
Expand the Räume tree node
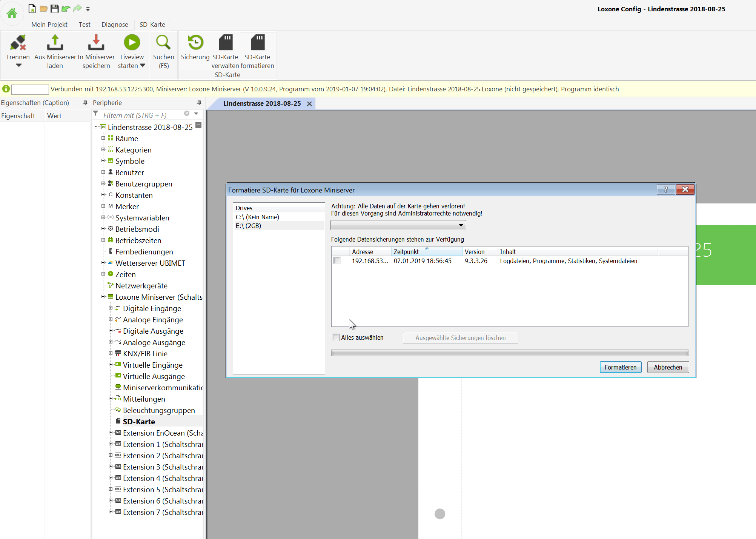coord(103,138)
